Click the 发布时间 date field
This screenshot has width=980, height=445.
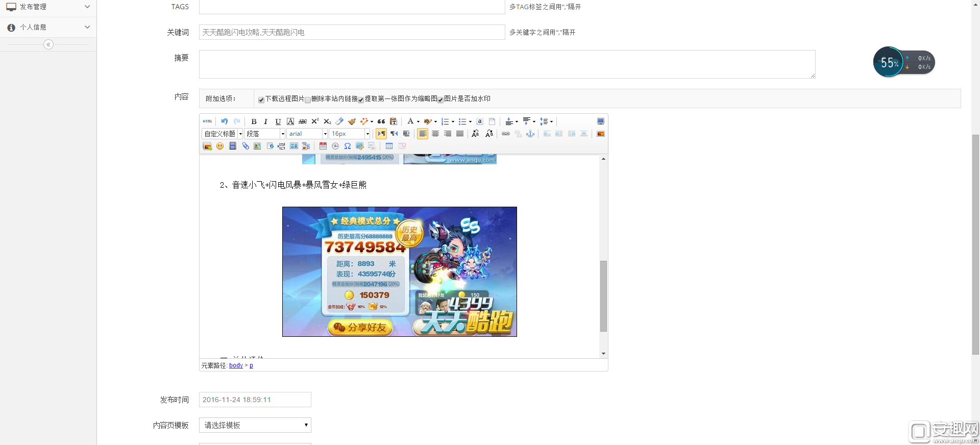coord(255,400)
